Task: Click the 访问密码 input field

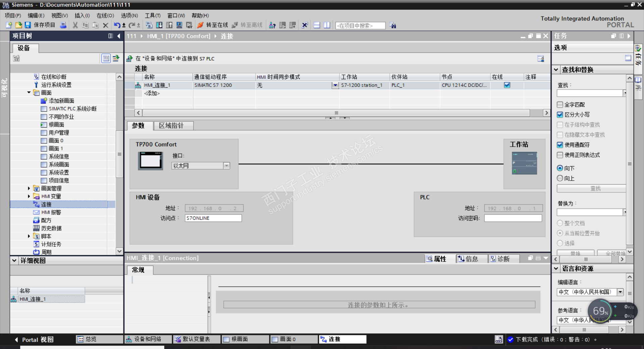Action: (513, 218)
